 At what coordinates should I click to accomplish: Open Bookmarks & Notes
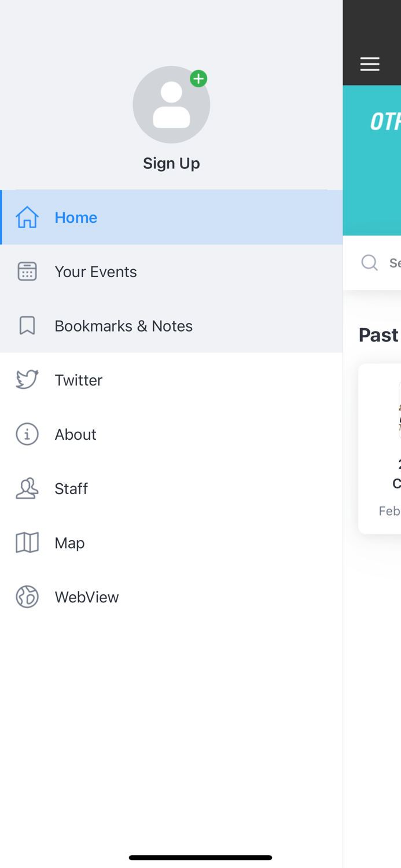123,326
